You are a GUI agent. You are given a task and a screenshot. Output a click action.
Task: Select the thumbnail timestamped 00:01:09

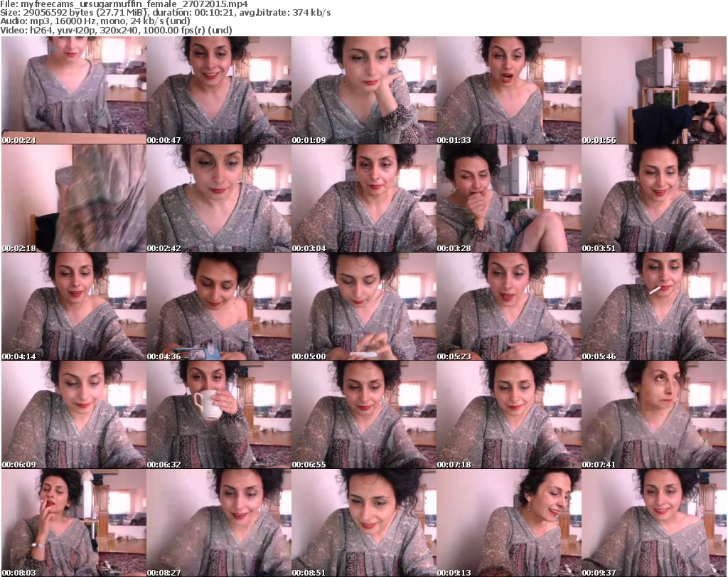364,90
